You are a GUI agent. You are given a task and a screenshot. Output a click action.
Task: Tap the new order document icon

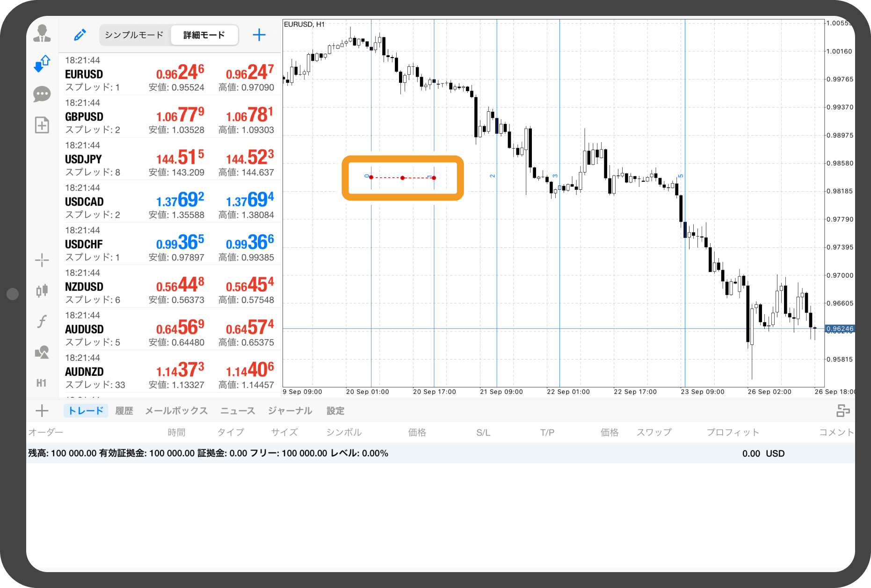[x=42, y=125]
